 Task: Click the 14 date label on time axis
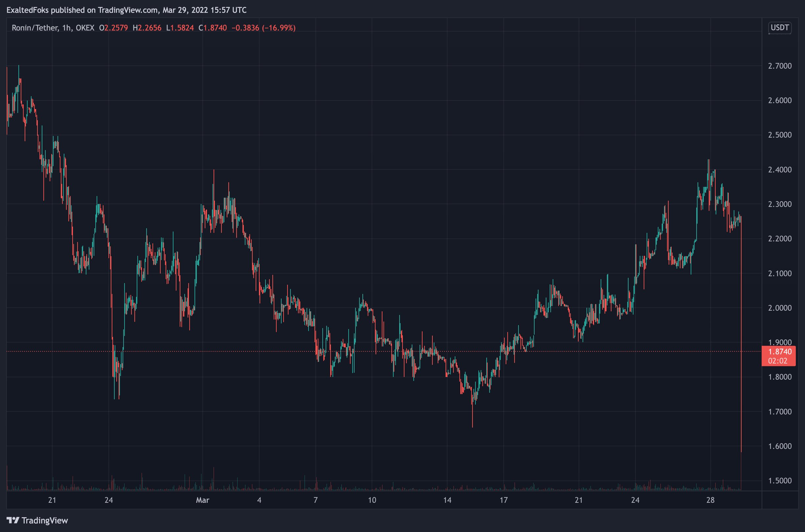(447, 500)
